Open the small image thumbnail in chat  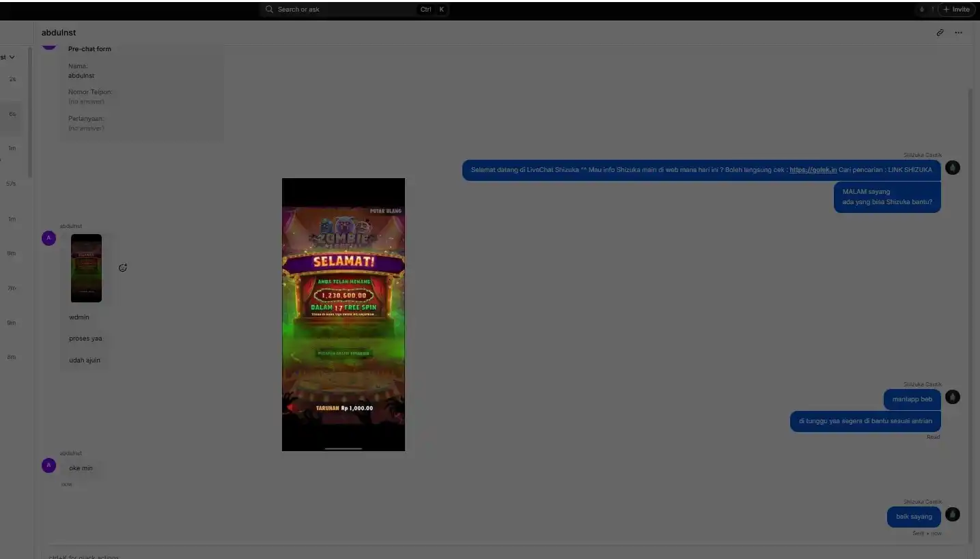point(86,268)
